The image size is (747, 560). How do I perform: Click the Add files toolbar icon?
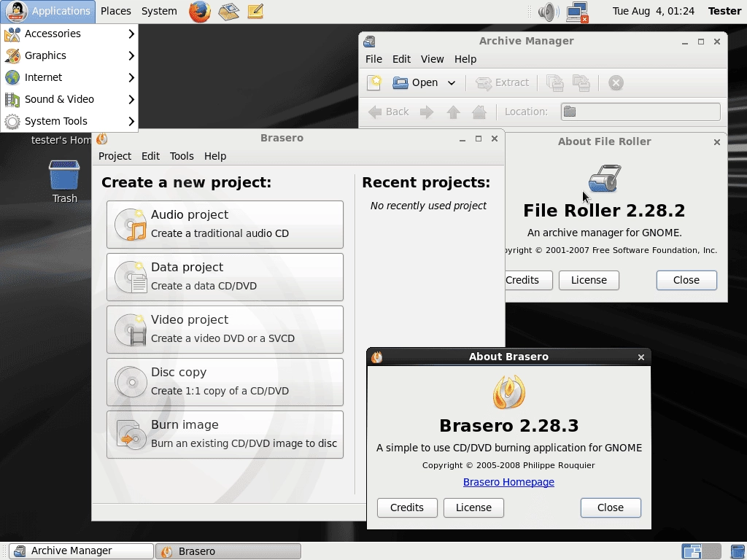tap(555, 83)
